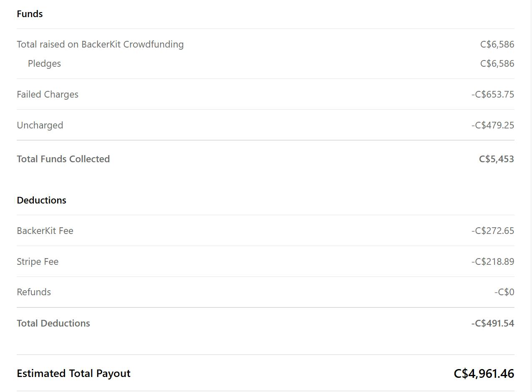Select the -C$653.75 failed charges amount
The image size is (532, 392).
(493, 94)
